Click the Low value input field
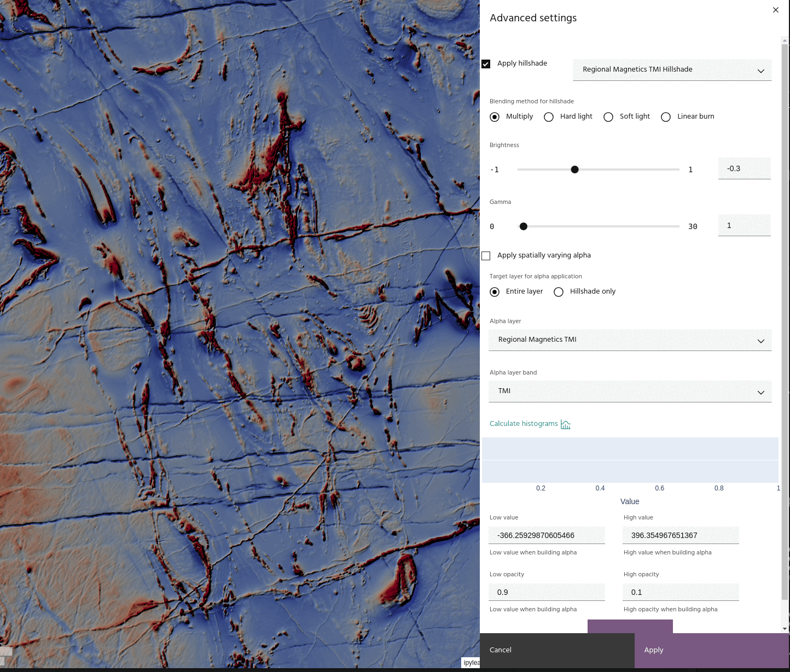Image resolution: width=790 pixels, height=672 pixels. coord(547,535)
